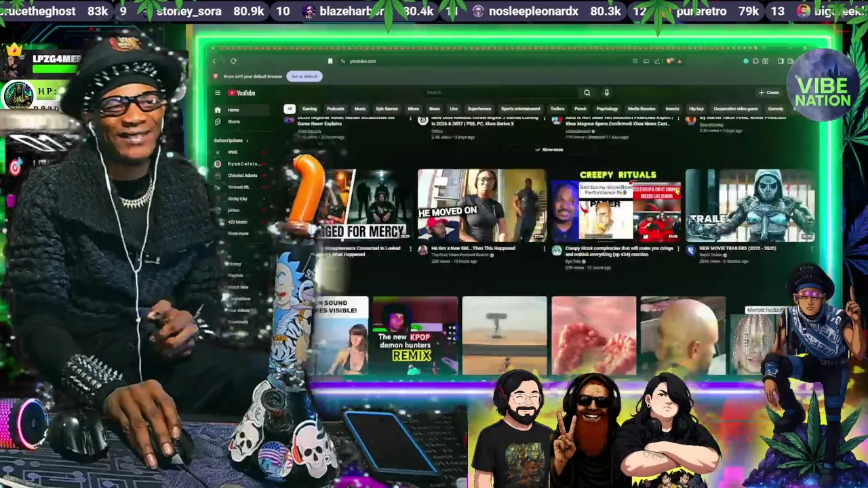Expand the Subscriptions section chevron

[x=247, y=140]
